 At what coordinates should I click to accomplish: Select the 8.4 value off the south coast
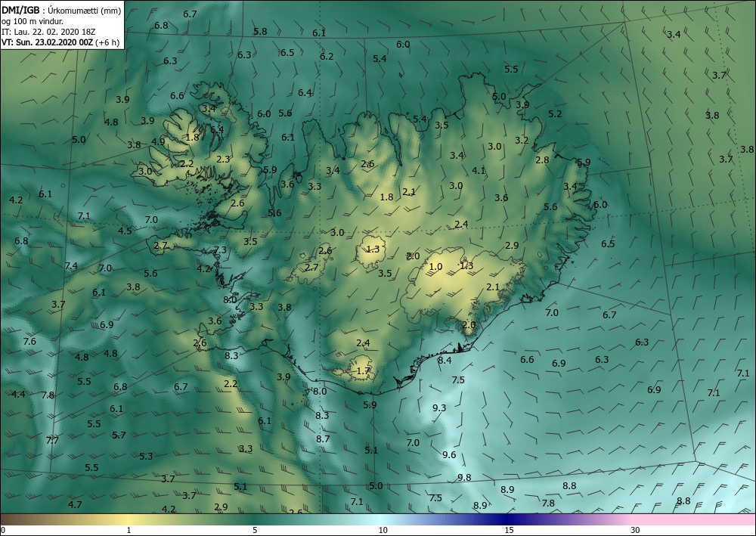point(445,360)
